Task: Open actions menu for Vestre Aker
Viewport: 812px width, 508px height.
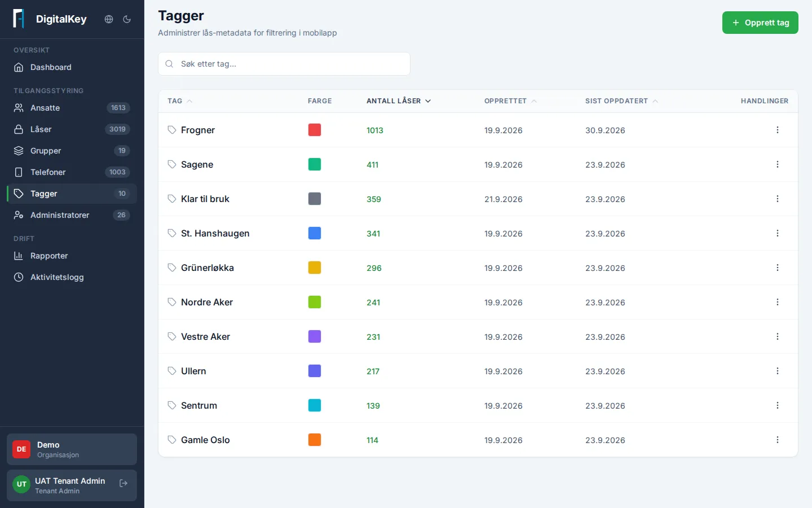Action: pyautogui.click(x=778, y=336)
